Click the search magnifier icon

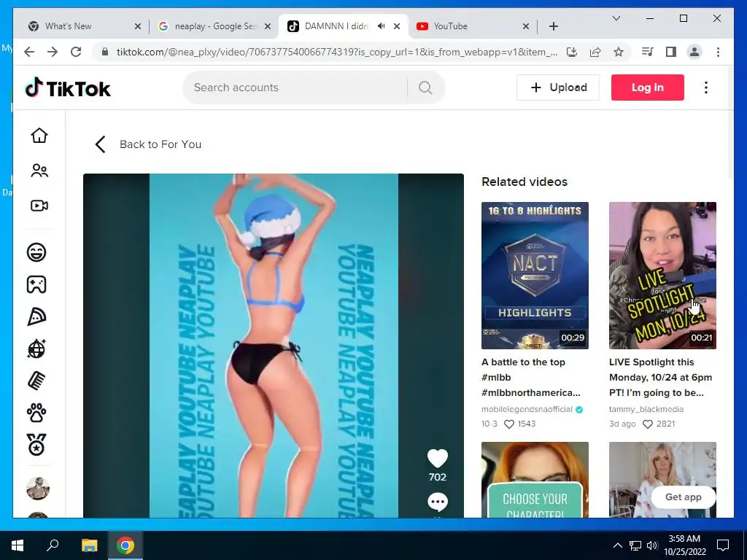pos(425,87)
